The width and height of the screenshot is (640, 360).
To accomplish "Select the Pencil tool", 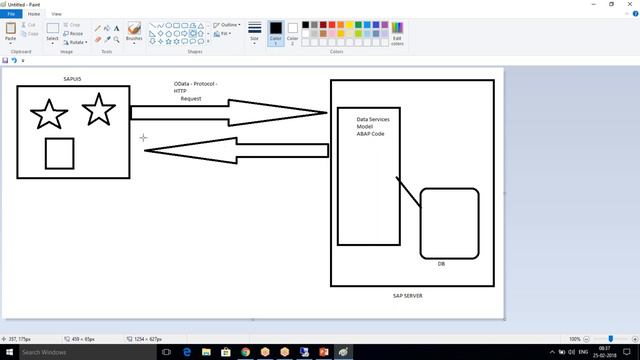I will coord(98,29).
